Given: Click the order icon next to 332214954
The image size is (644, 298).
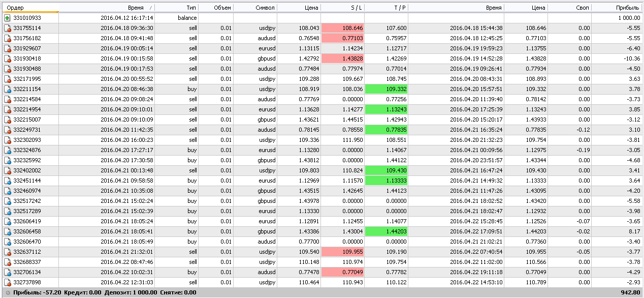Looking at the screenshot, I should click(x=7, y=109).
